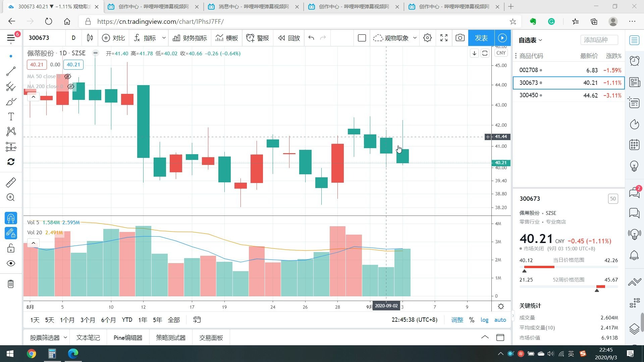Toggle percent price scale
Screen dimensions: 644x362
(x=472, y=320)
